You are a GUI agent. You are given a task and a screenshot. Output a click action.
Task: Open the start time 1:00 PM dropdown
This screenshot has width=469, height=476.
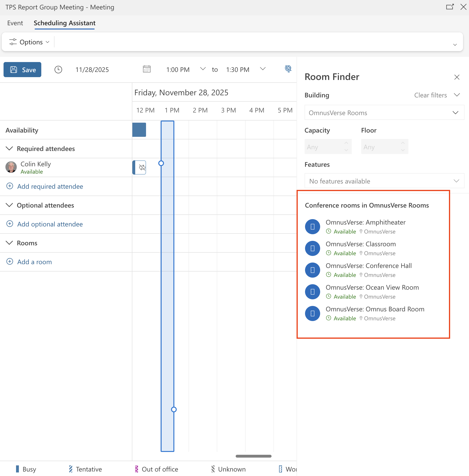202,69
